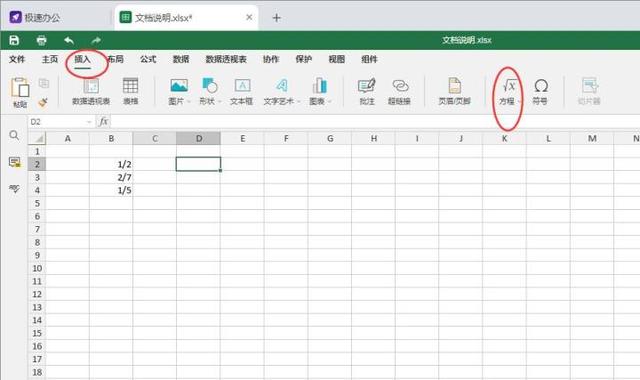640x380 pixels.
Task: Switch to the 插入 tab
Action: pos(82,60)
